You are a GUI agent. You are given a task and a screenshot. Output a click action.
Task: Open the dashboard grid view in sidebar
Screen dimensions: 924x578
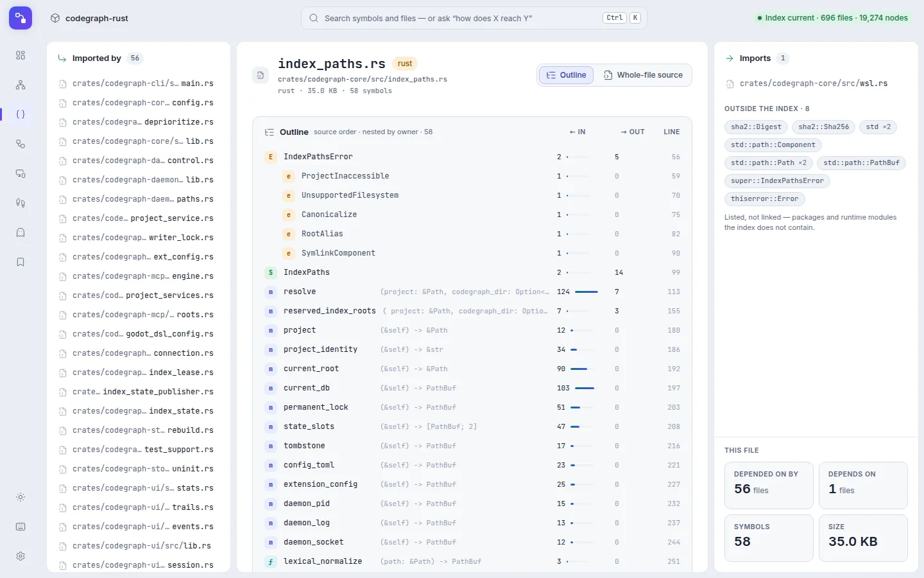pos(21,55)
